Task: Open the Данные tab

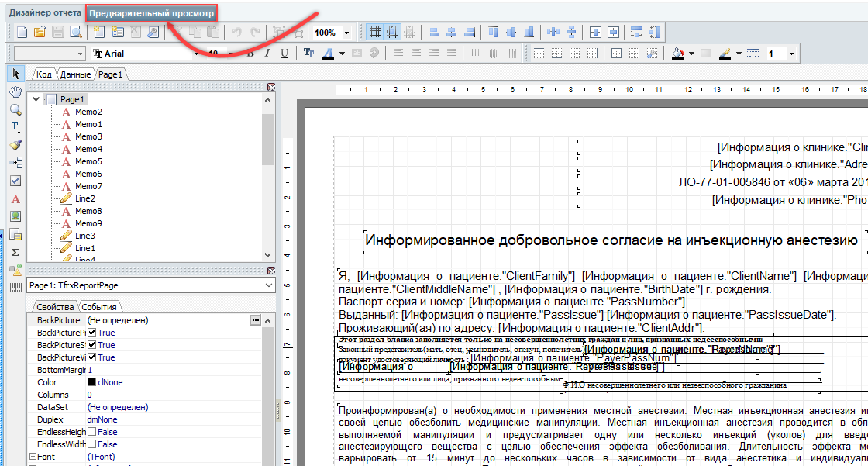Action: point(76,74)
